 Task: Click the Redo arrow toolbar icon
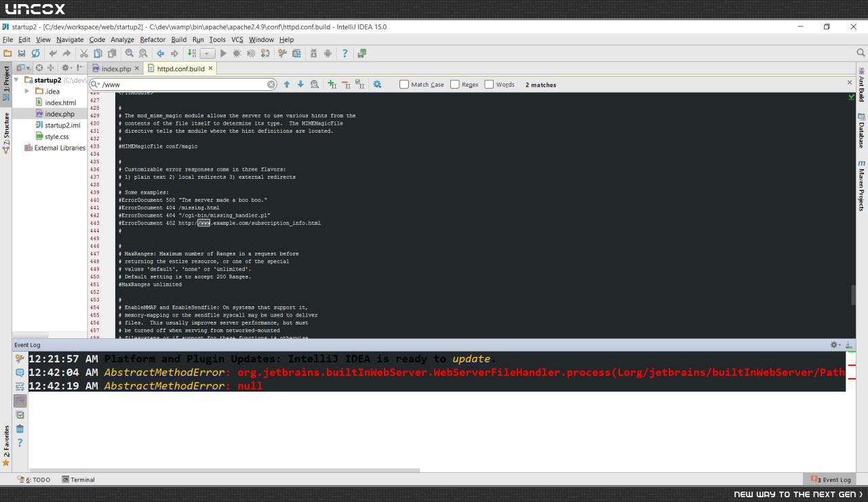click(x=66, y=53)
